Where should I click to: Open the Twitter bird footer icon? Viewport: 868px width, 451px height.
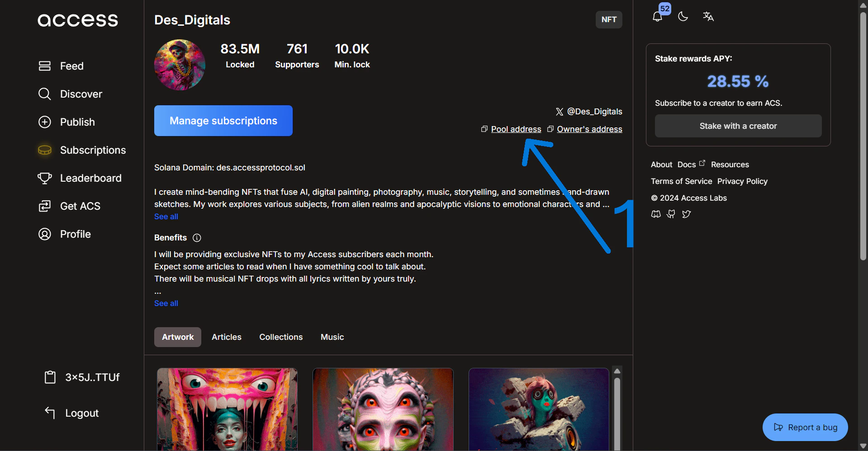(687, 214)
